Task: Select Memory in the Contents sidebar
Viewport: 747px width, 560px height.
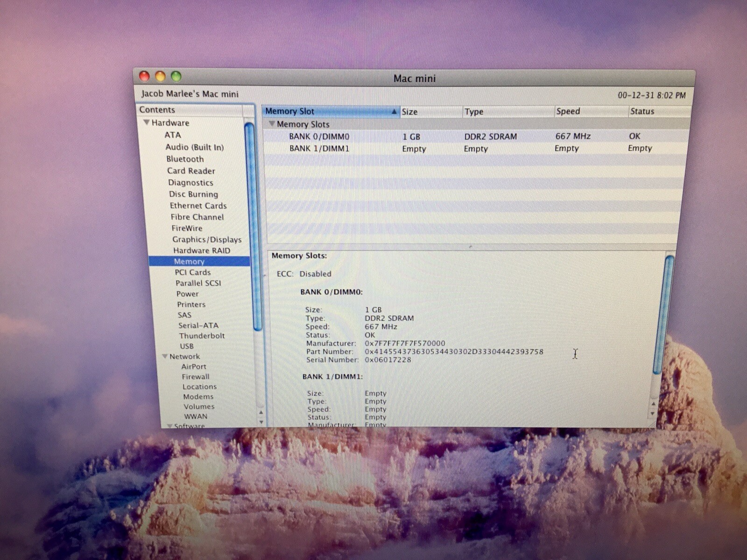Action: coord(189,261)
